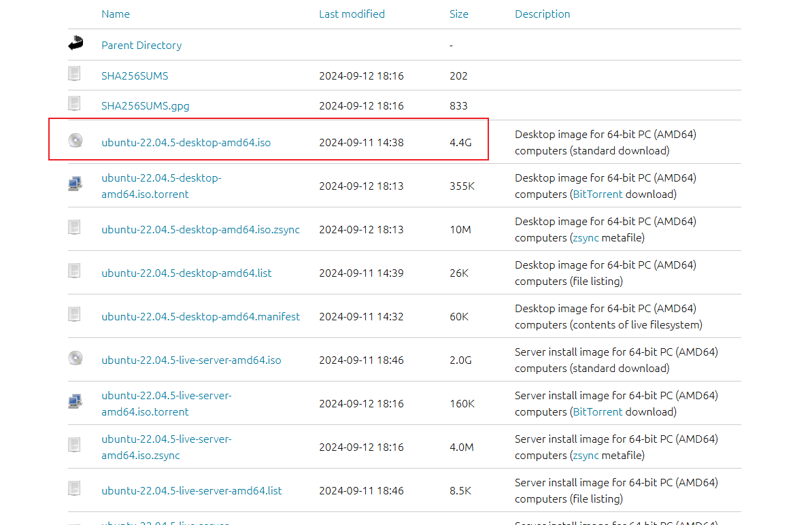Click the 10M size value
This screenshot has height=525, width=812.
(460, 229)
